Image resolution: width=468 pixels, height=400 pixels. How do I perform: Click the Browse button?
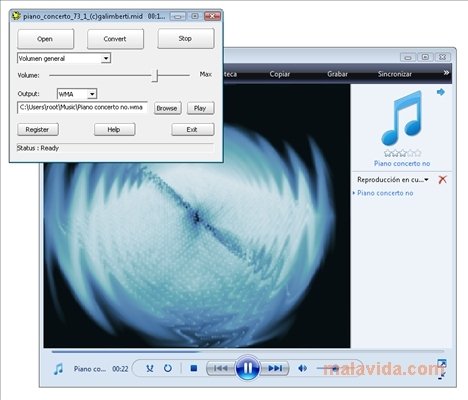[x=167, y=108]
